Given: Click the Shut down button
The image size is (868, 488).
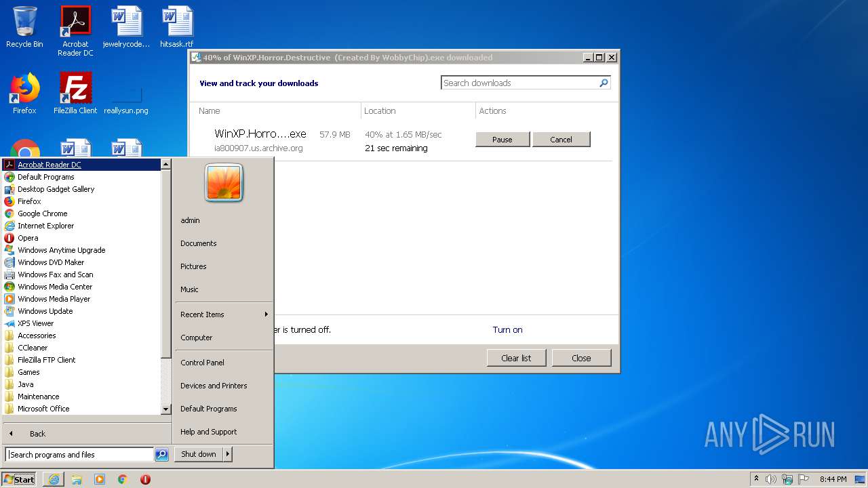Looking at the screenshot, I should coord(199,454).
